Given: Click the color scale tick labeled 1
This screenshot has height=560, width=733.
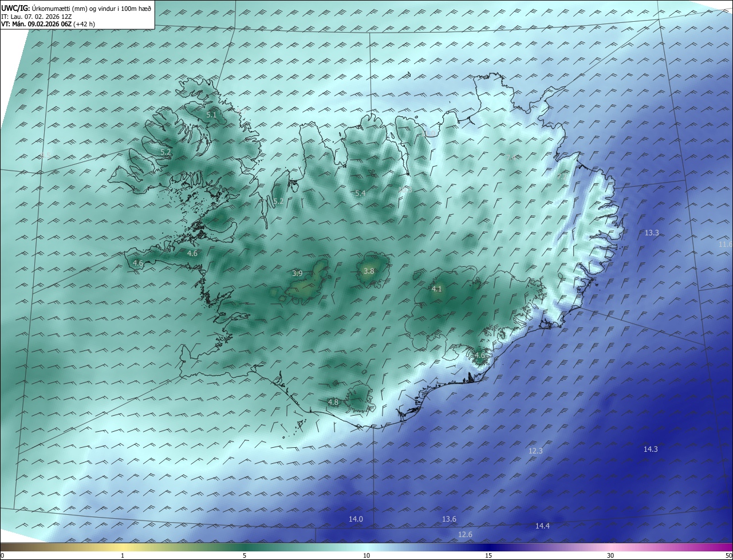Looking at the screenshot, I should pos(123,555).
